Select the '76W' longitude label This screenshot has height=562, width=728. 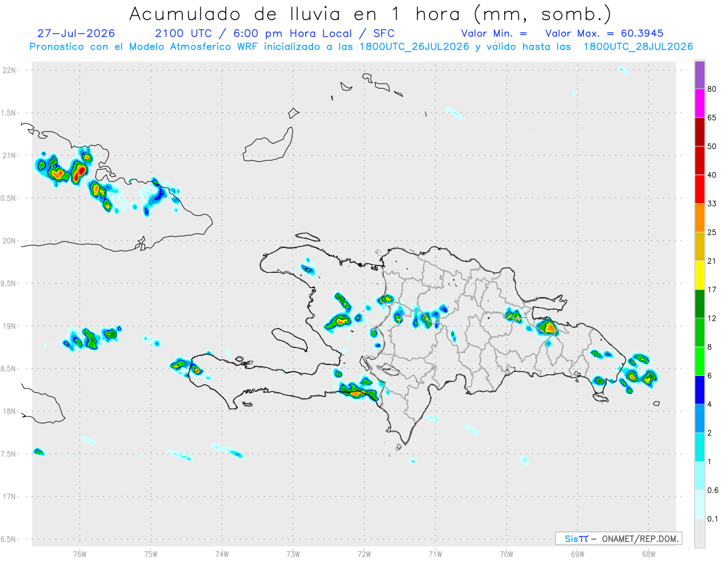79,554
